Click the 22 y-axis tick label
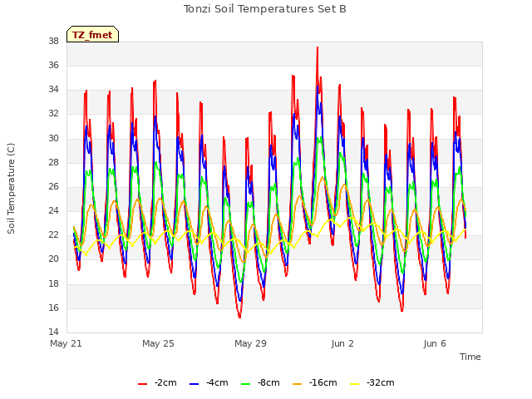 pyautogui.click(x=53, y=235)
